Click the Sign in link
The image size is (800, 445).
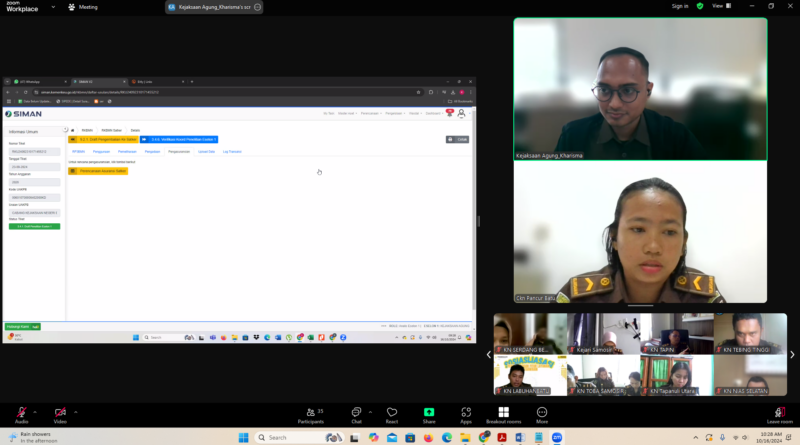680,6
